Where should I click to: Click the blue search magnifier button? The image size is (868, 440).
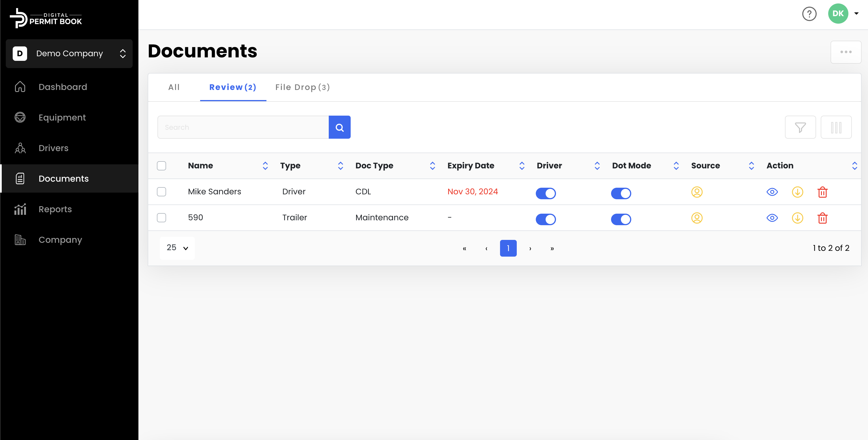click(339, 127)
